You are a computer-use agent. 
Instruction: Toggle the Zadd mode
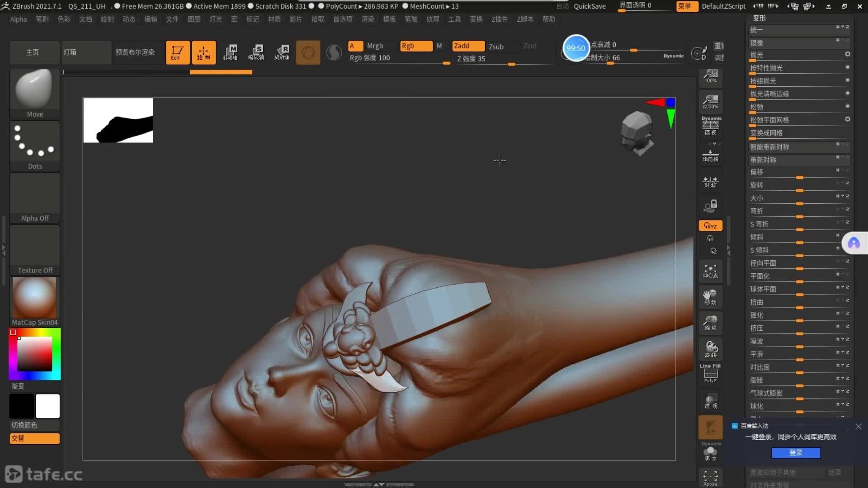coord(468,46)
